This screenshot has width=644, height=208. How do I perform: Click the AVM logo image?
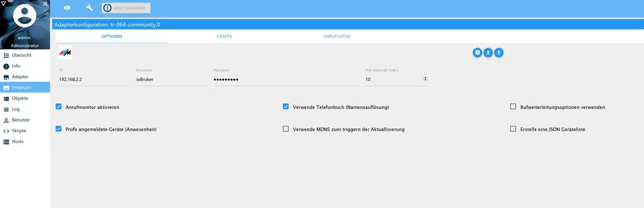click(65, 53)
